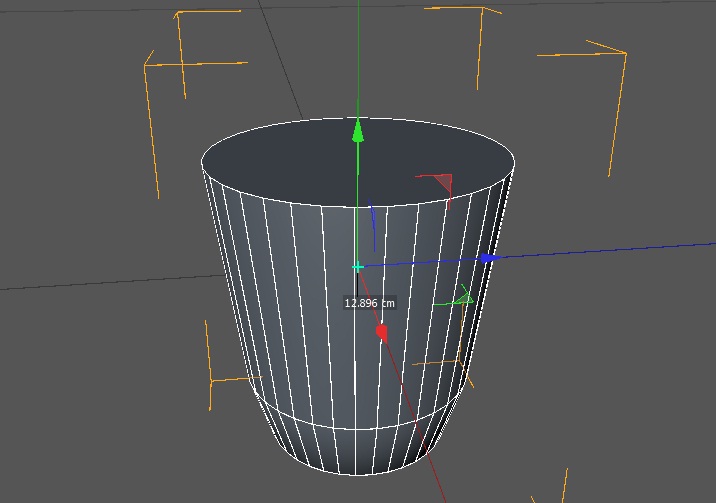Click the horizontal edge loop near cup bottom
Viewport: 716px width, 503px height.
356,428
